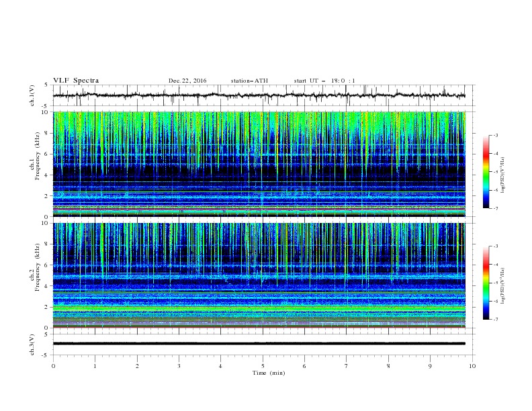
Task: Click the "4" minute time tick label
Action: (220, 366)
